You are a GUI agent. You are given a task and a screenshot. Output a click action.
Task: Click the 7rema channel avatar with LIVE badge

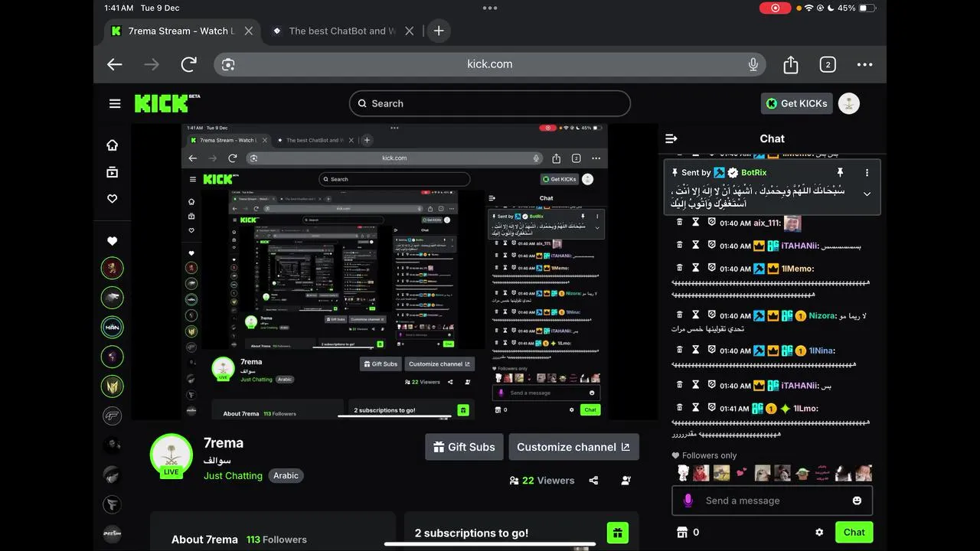tap(171, 455)
